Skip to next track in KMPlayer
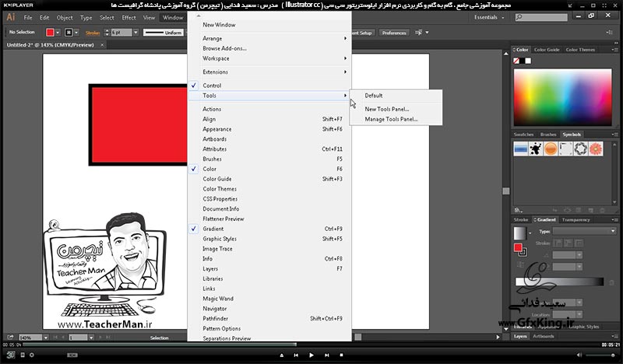 tap(326, 355)
